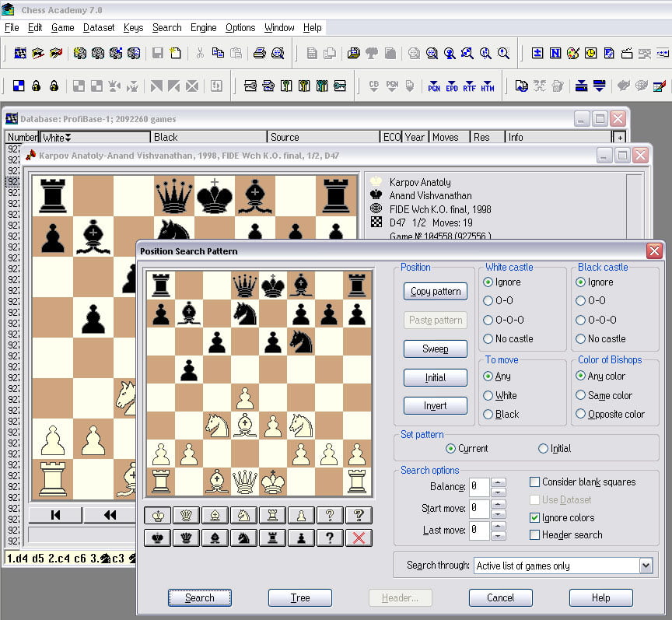Open the Engine menu
This screenshot has height=620, width=672.
203,27
